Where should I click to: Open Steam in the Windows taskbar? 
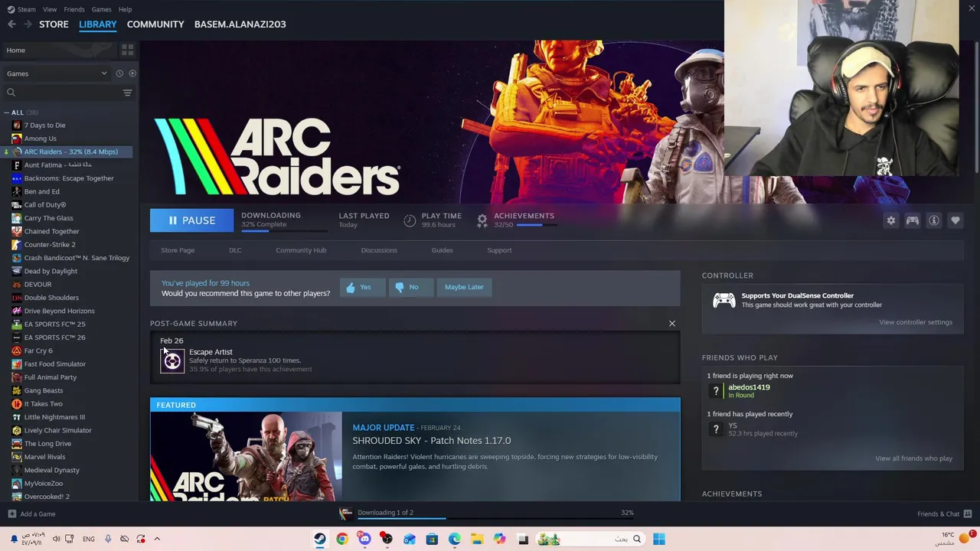(320, 540)
